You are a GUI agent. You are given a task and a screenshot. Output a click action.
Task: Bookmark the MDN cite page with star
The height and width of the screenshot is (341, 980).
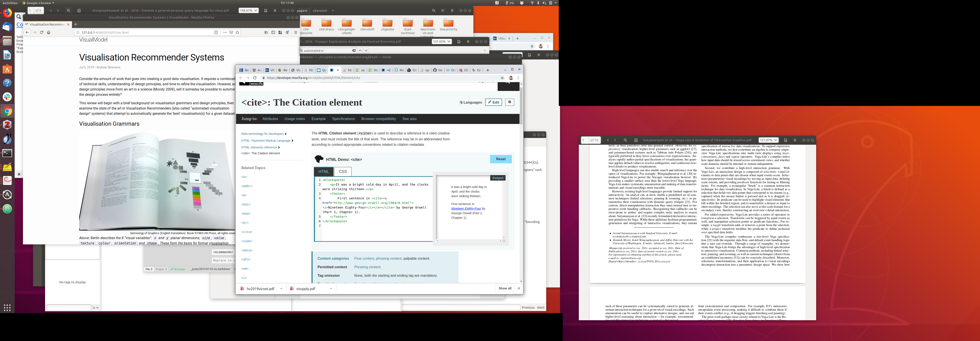(502, 78)
